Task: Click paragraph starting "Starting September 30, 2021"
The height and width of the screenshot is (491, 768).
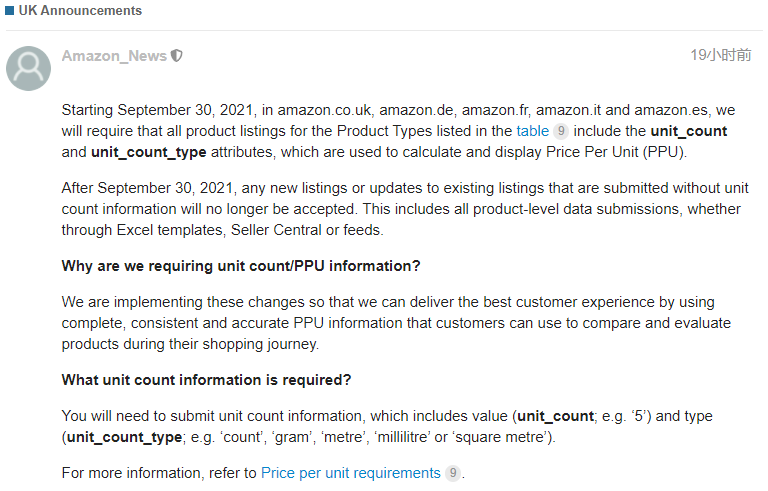Action: point(398,131)
